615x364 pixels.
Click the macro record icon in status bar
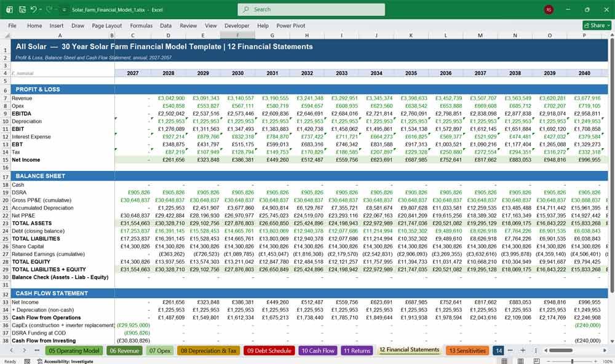tap(27, 362)
